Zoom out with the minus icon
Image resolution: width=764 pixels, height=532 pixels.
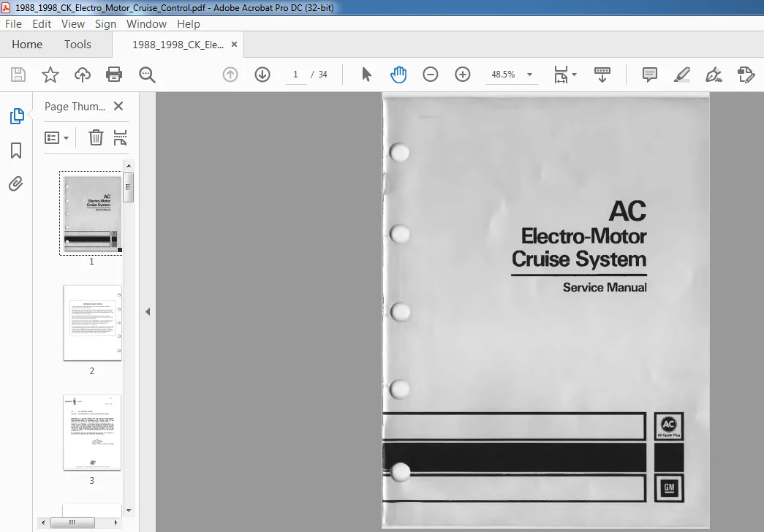(430, 75)
